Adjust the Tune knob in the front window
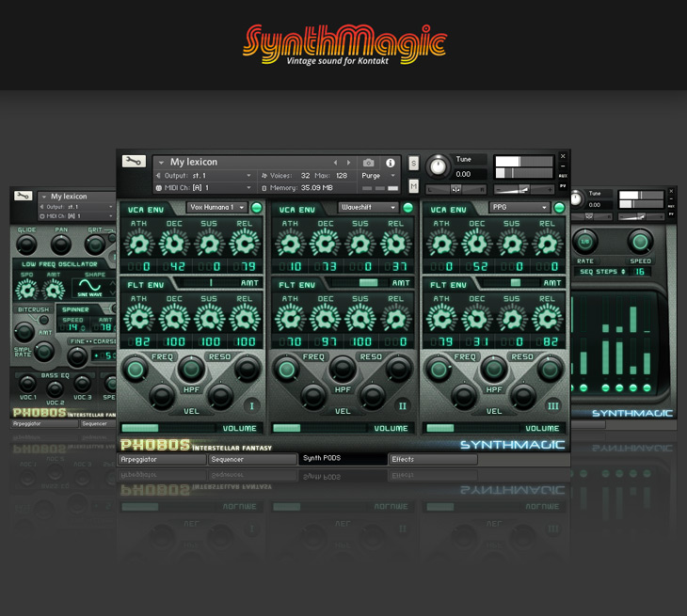The height and width of the screenshot is (616, 687). (439, 166)
